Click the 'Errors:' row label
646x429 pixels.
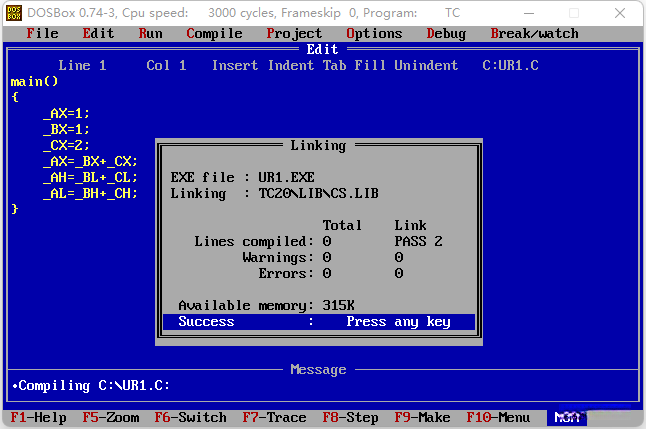click(x=286, y=274)
